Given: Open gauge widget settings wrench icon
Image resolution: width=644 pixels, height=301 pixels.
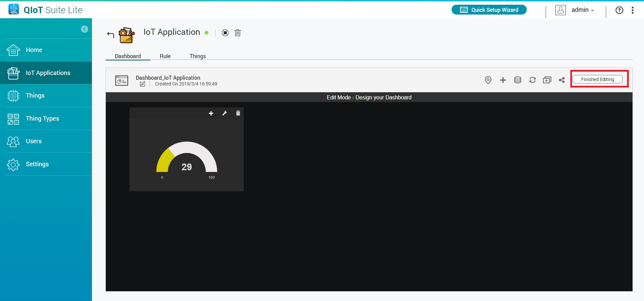Looking at the screenshot, I should (224, 114).
